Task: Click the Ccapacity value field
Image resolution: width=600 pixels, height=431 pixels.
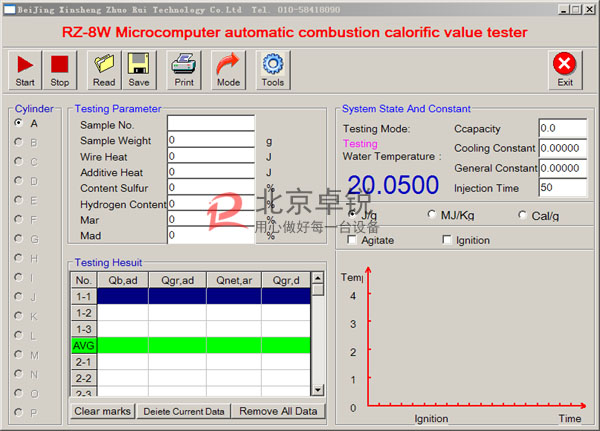Action: pyautogui.click(x=562, y=128)
